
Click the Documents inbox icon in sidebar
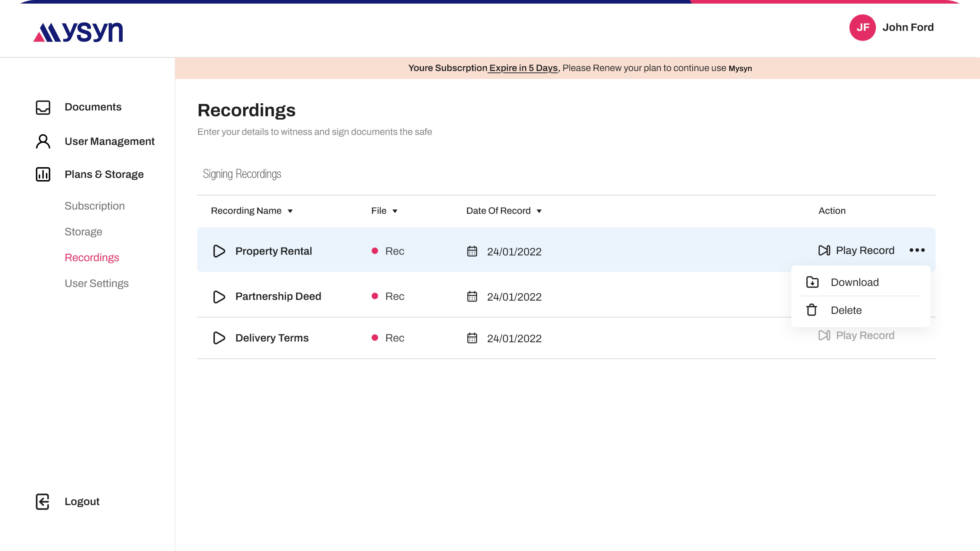click(x=43, y=107)
